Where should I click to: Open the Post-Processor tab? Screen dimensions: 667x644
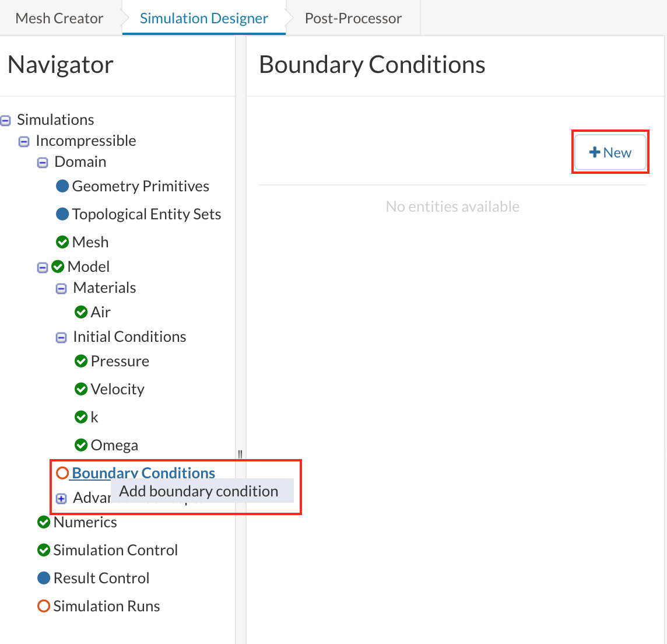pos(353,18)
